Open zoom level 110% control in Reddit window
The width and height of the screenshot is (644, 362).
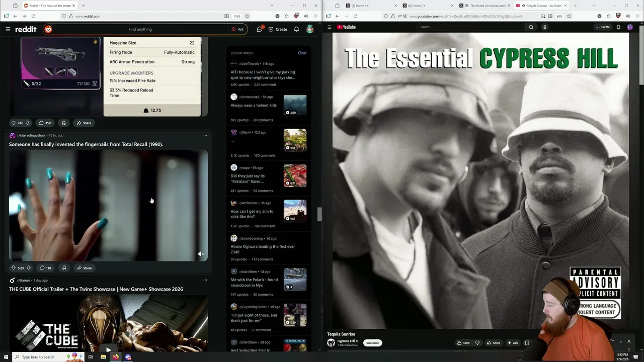pos(236,16)
